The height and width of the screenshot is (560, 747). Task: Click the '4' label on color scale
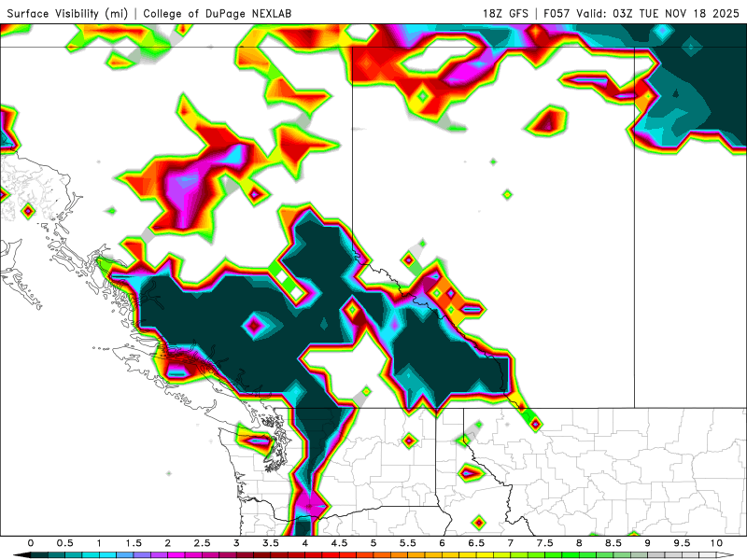(305, 543)
